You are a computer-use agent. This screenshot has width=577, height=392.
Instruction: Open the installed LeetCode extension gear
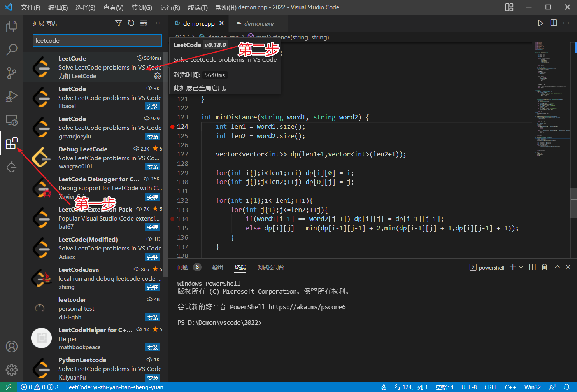coord(157,76)
